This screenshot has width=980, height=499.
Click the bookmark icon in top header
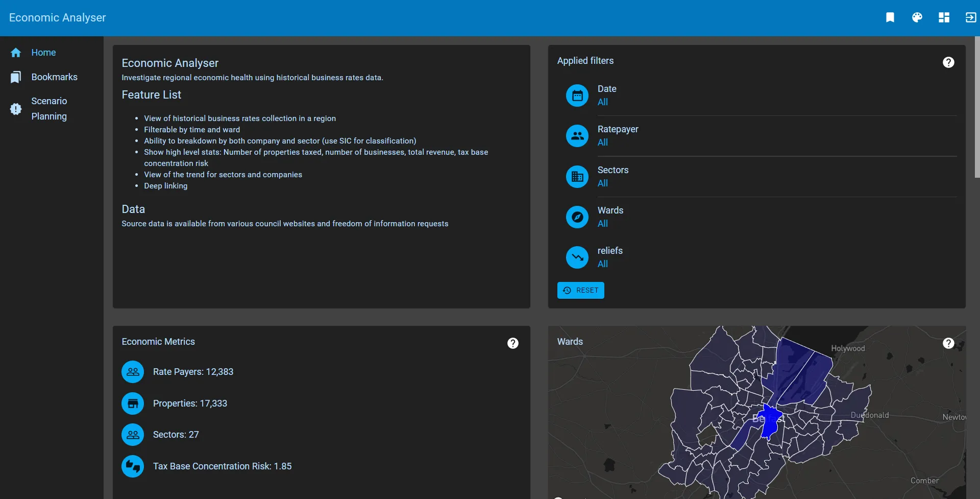pyautogui.click(x=890, y=18)
